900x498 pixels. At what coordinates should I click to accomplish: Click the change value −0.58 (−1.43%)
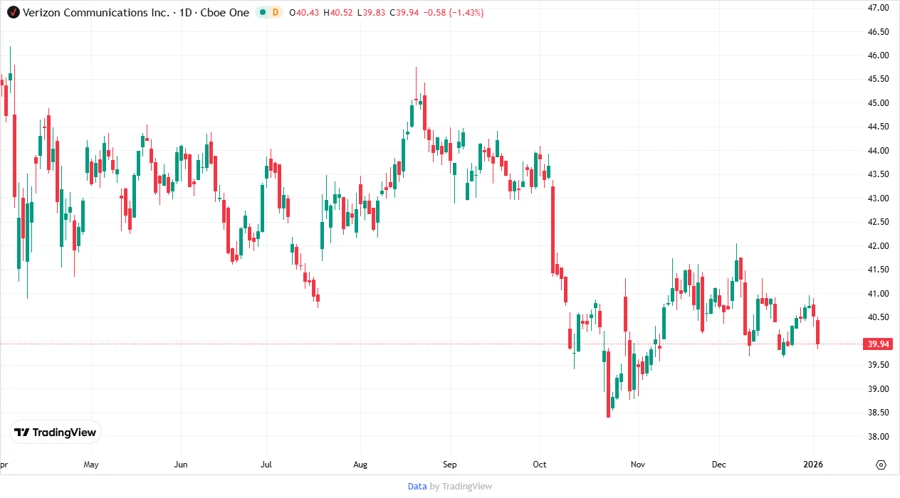[453, 12]
